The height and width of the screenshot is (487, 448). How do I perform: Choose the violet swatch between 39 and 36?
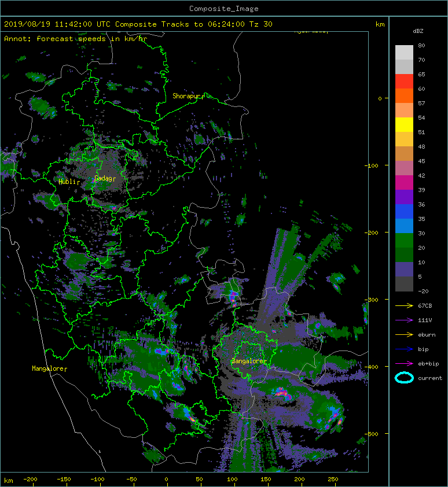click(404, 197)
